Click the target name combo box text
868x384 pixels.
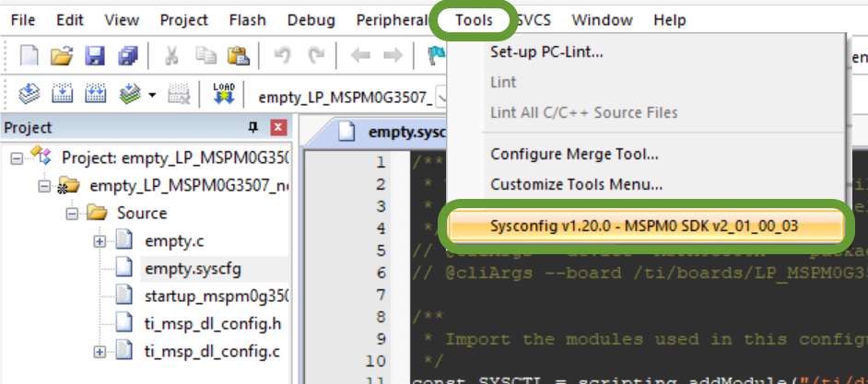coord(345,98)
